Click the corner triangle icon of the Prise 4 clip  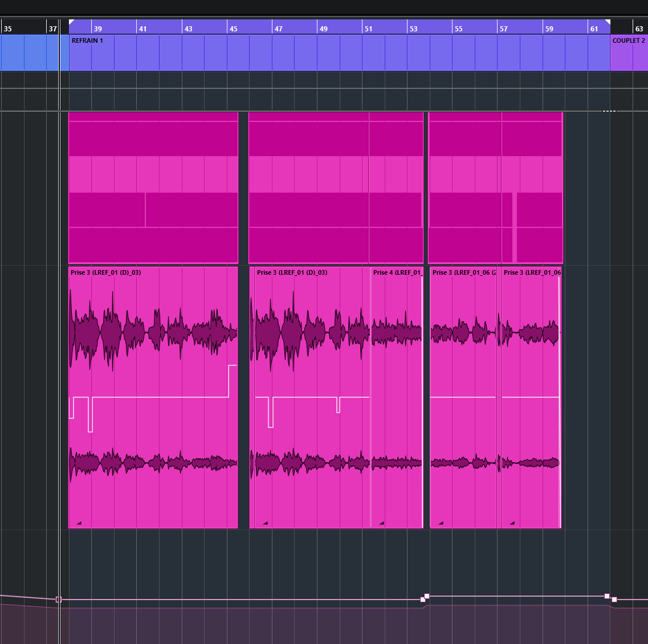click(x=381, y=523)
